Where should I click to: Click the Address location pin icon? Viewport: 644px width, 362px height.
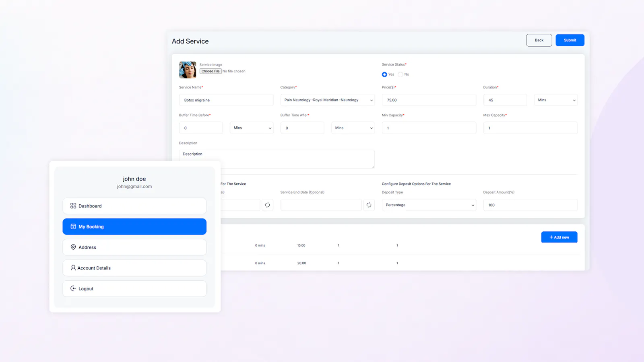pyautogui.click(x=73, y=247)
